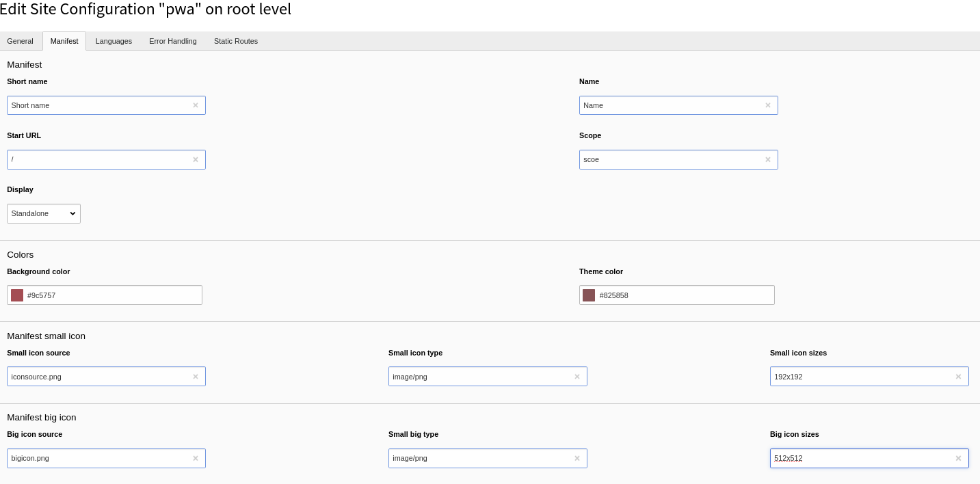The width and height of the screenshot is (980, 484).
Task: Select Standalone display mode option
Action: pos(44,213)
